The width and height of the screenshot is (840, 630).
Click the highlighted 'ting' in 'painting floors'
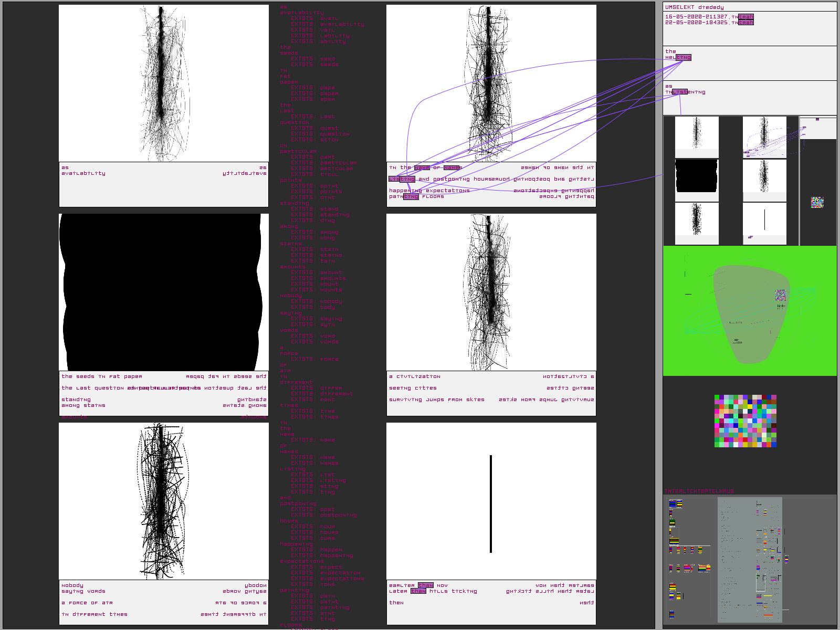(411, 197)
